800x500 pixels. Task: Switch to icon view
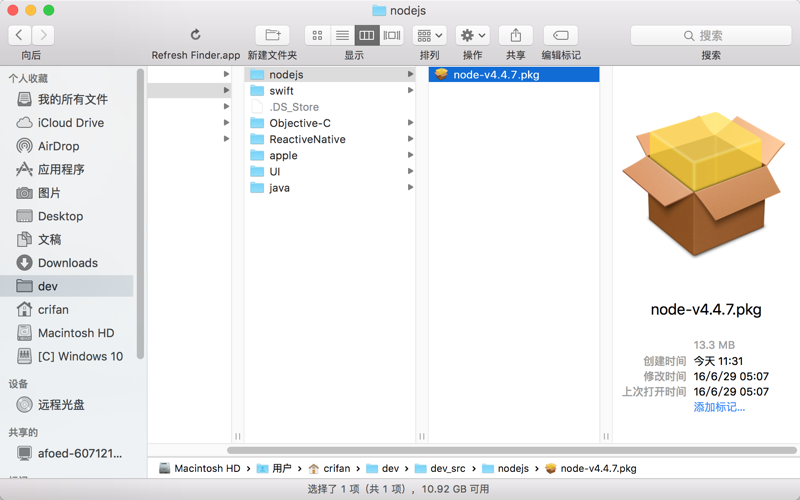coord(317,35)
